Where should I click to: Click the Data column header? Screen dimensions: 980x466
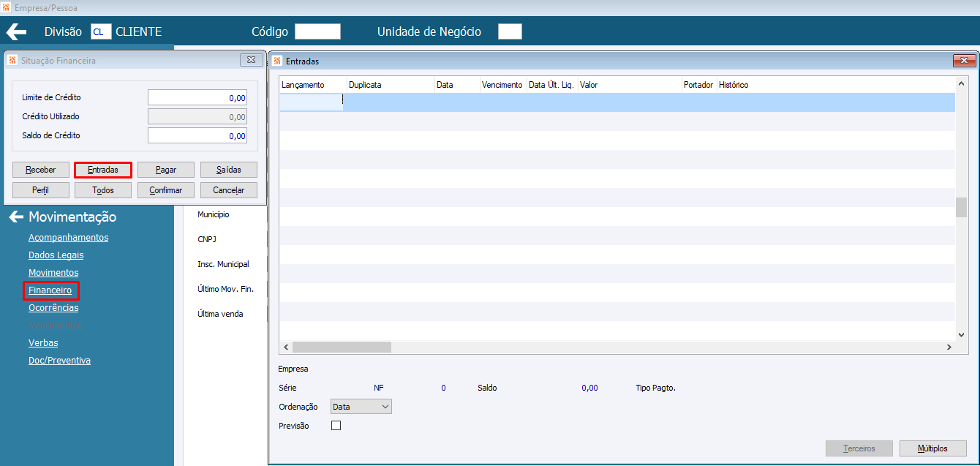(x=457, y=85)
